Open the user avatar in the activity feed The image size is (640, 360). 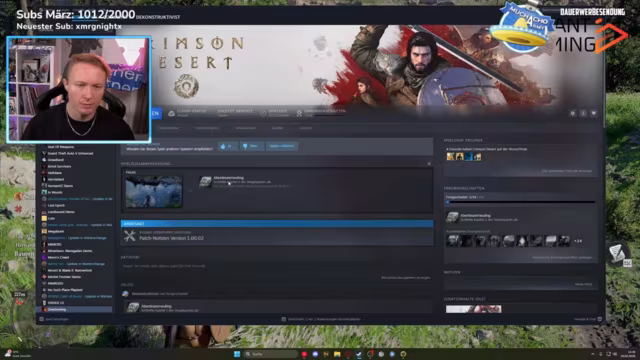pos(125,294)
